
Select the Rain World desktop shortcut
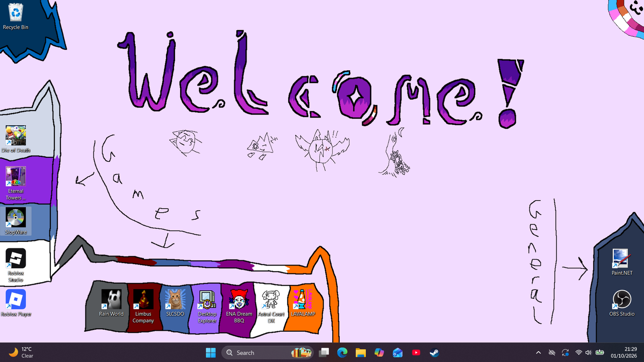coord(111,303)
